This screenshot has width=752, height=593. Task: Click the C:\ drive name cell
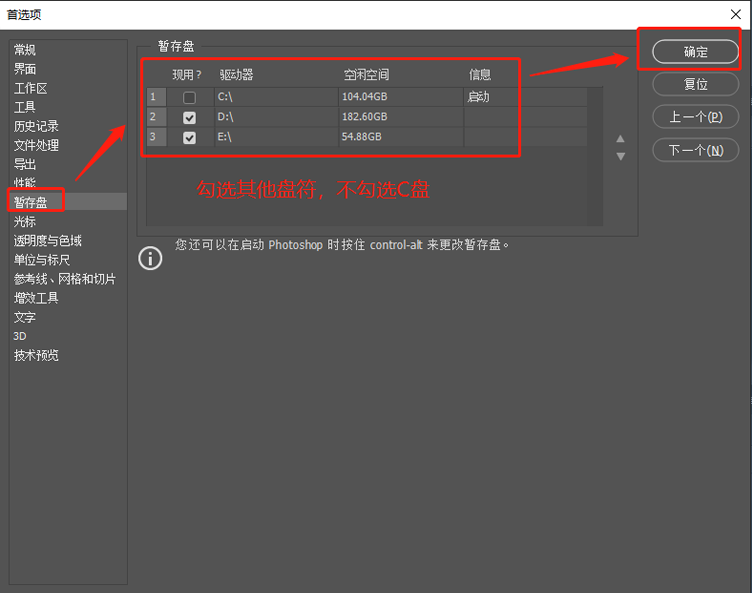276,97
